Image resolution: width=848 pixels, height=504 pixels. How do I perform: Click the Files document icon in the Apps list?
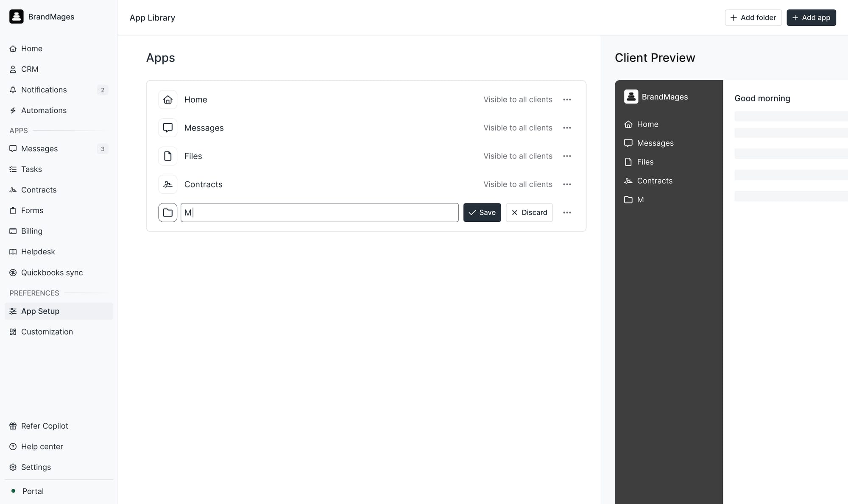[x=167, y=156]
